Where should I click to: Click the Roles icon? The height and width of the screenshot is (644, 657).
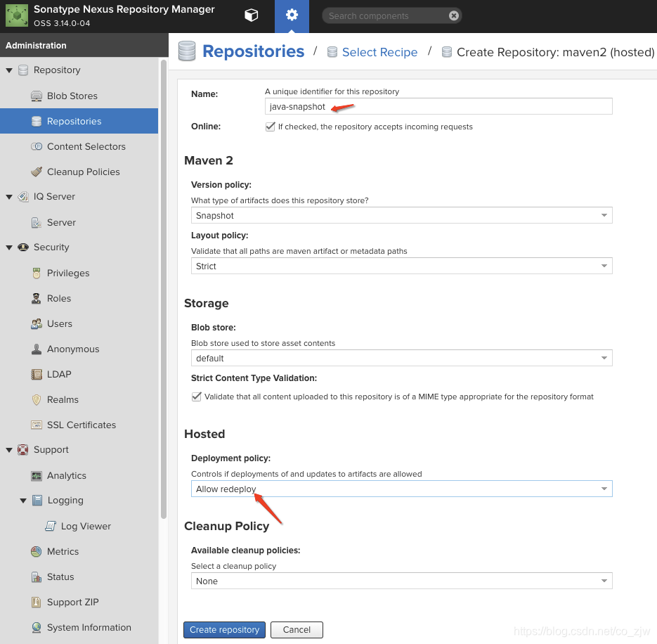click(x=37, y=298)
